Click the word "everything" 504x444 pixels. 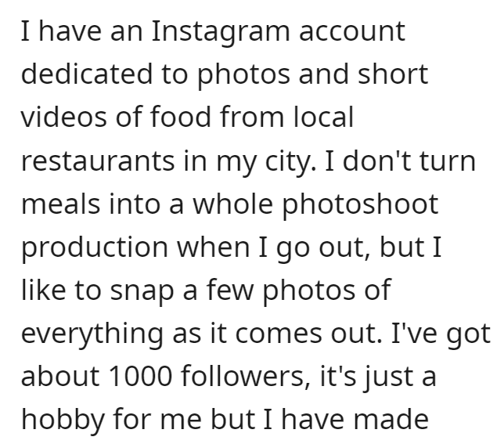(x=92, y=335)
